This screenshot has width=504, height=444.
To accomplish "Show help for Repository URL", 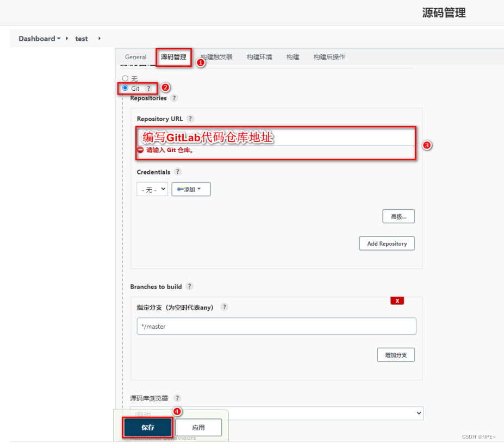I will 190,118.
